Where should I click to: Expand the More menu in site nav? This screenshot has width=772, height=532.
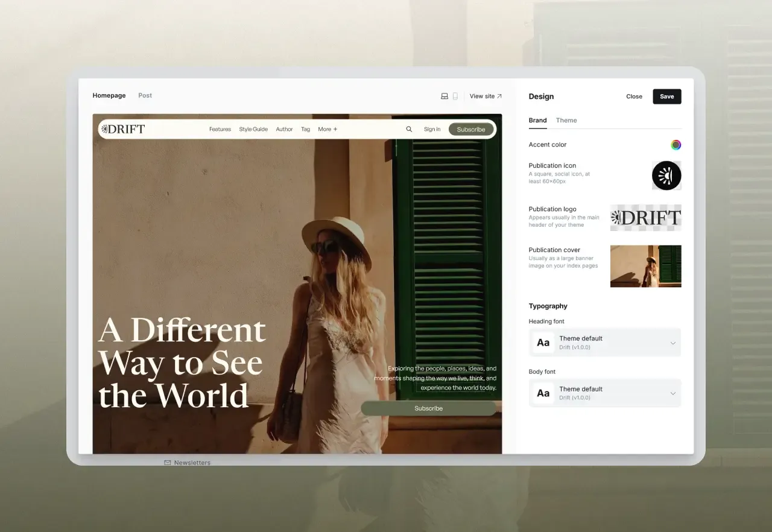327,129
